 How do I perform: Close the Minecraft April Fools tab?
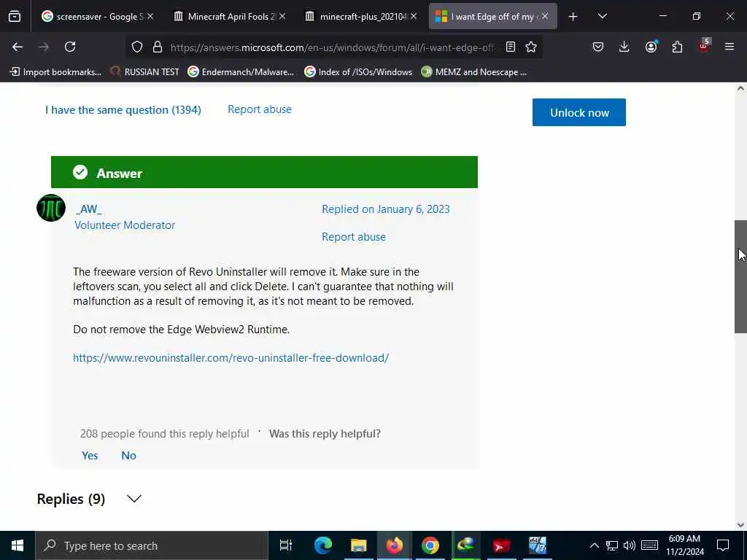click(282, 16)
